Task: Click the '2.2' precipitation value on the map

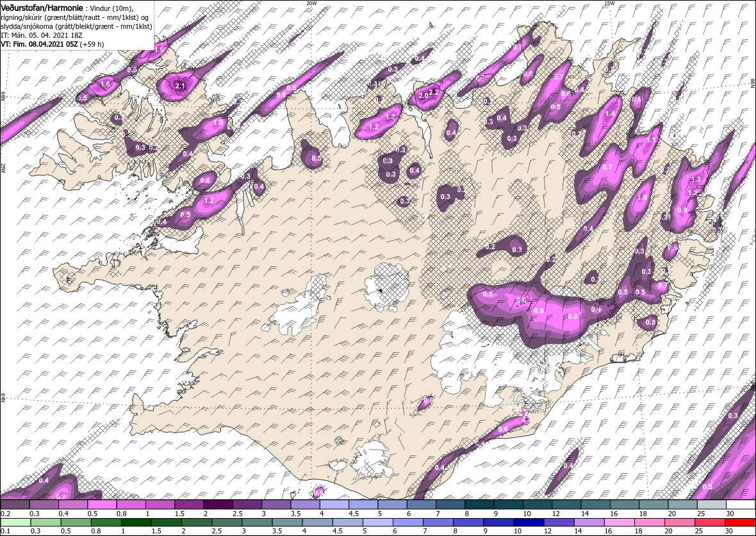Action: pyautogui.click(x=434, y=93)
